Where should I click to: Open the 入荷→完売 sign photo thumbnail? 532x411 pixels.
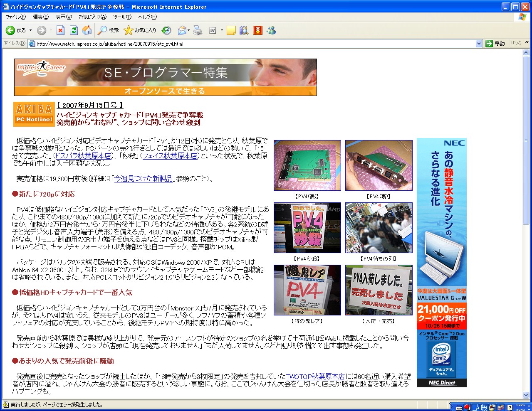(x=379, y=290)
